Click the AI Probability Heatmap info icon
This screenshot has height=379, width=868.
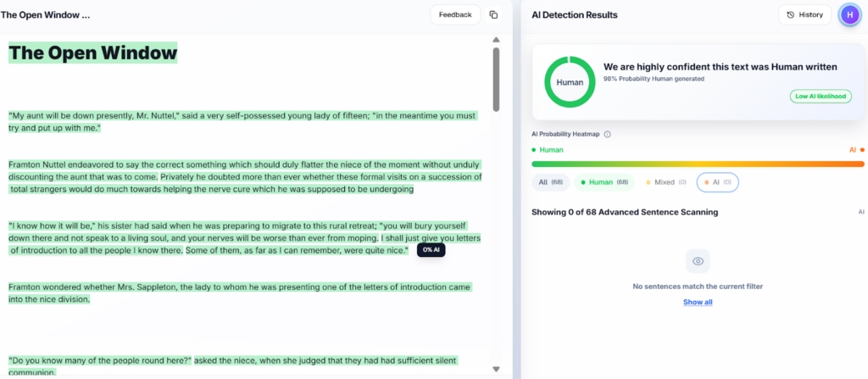point(607,135)
